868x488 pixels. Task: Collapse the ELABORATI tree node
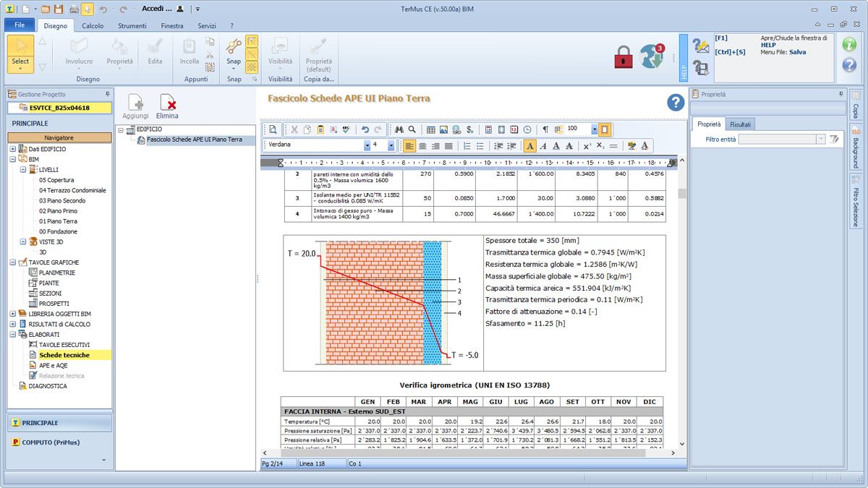pos(12,335)
